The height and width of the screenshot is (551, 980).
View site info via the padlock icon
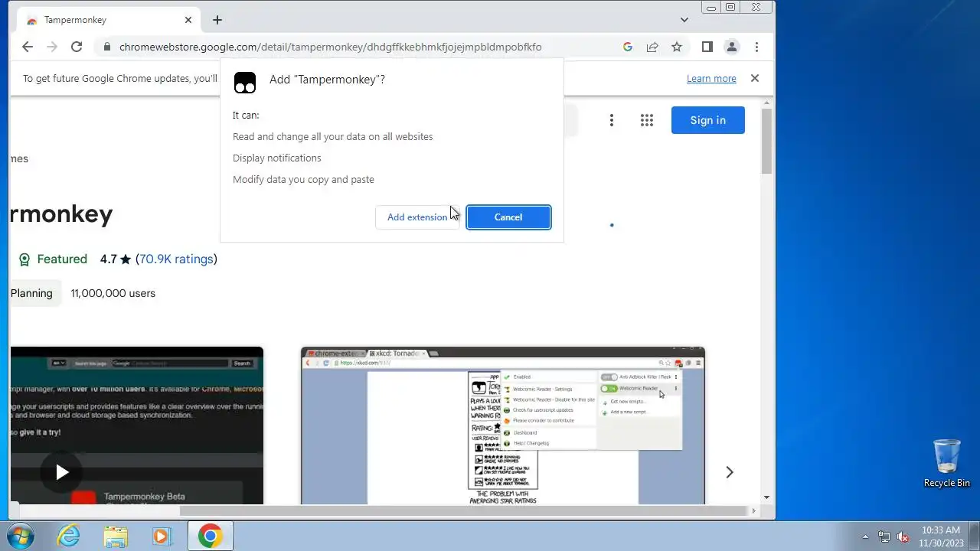click(106, 47)
